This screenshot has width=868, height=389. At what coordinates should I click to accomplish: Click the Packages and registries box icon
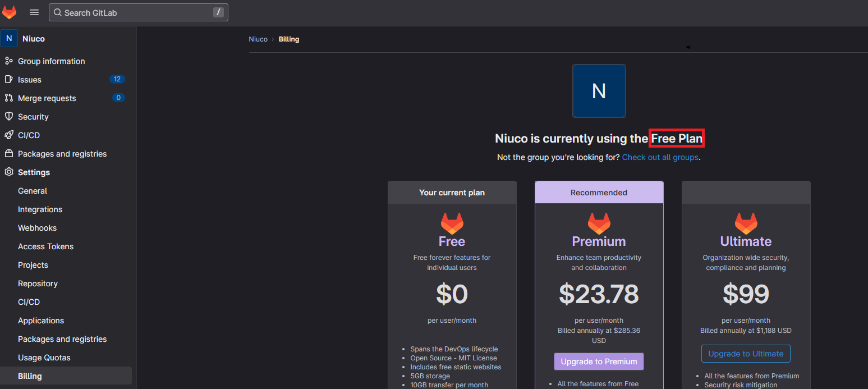click(x=8, y=153)
